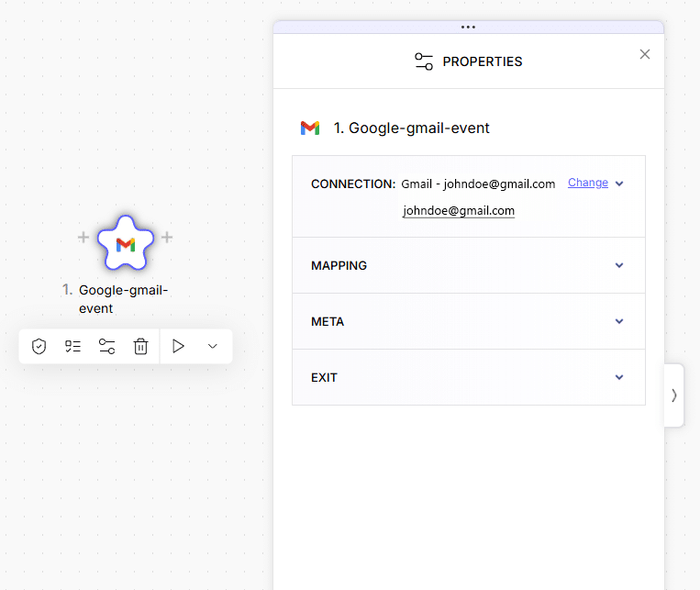Open the checklist icon in node toolbar
This screenshot has width=700, height=590.
coord(72,346)
